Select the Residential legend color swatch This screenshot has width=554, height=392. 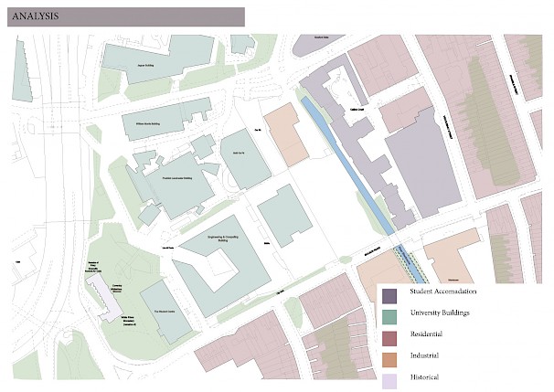click(389, 337)
